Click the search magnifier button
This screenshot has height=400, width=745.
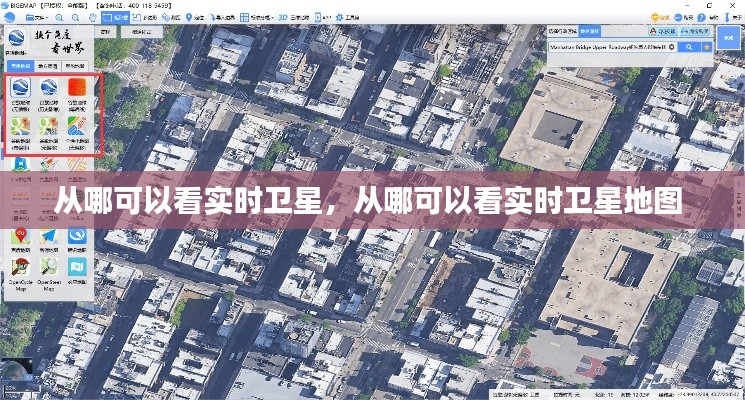click(689, 46)
